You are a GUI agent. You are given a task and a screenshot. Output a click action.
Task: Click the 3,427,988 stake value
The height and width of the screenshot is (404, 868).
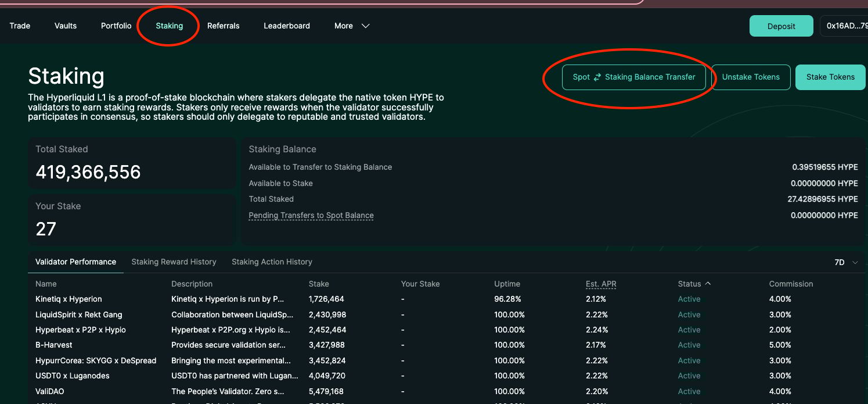click(x=328, y=345)
